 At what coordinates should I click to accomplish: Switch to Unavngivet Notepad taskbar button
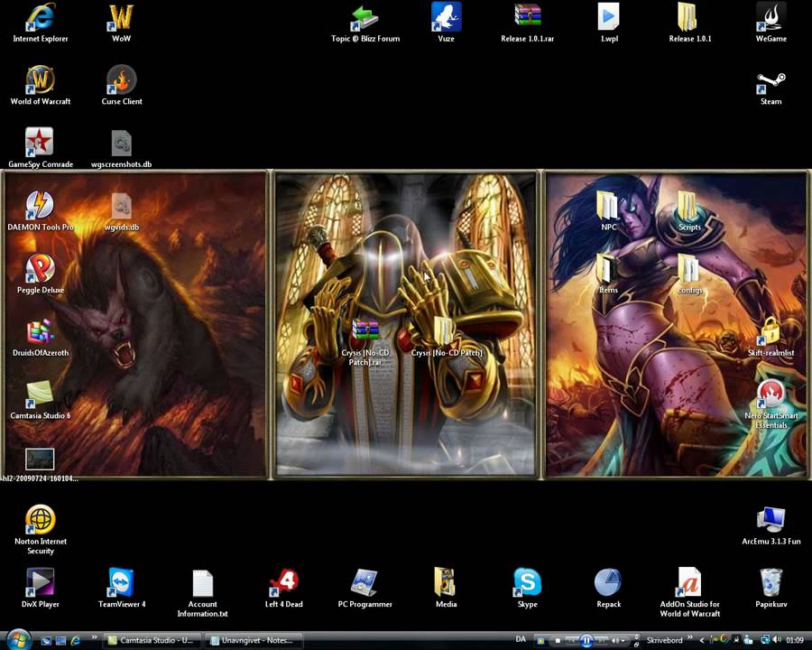click(x=253, y=641)
